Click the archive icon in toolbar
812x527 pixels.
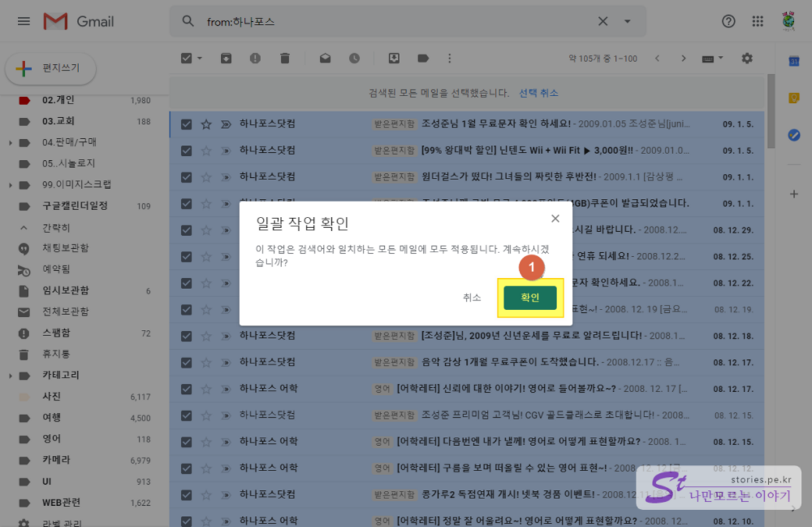click(226, 59)
